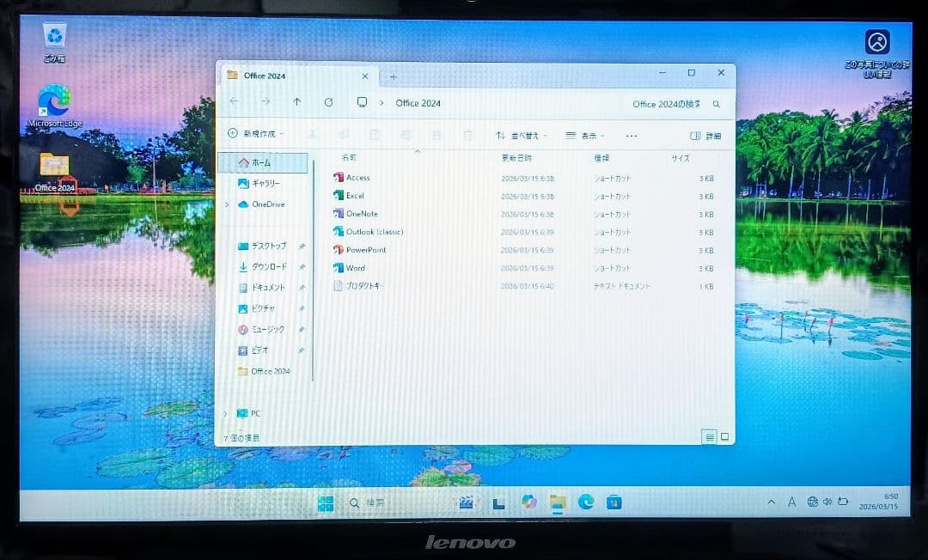Click the PC monitor icon in address bar
The image size is (928, 560).
click(362, 102)
